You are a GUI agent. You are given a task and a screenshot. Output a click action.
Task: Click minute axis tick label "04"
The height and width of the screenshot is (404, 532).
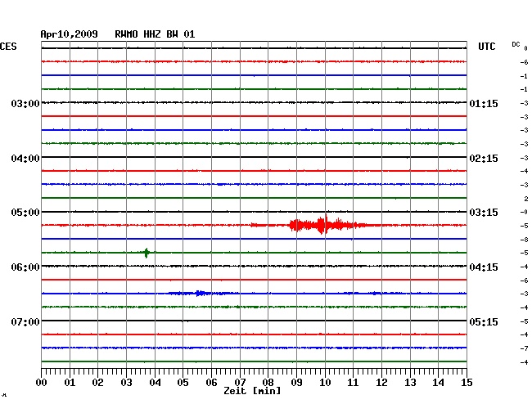point(155,382)
